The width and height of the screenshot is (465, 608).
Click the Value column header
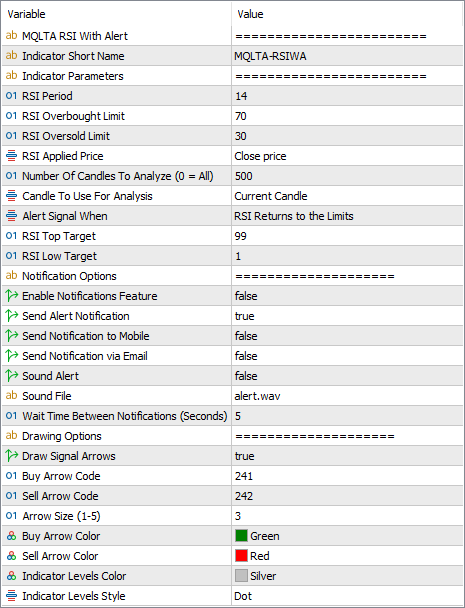click(x=347, y=14)
